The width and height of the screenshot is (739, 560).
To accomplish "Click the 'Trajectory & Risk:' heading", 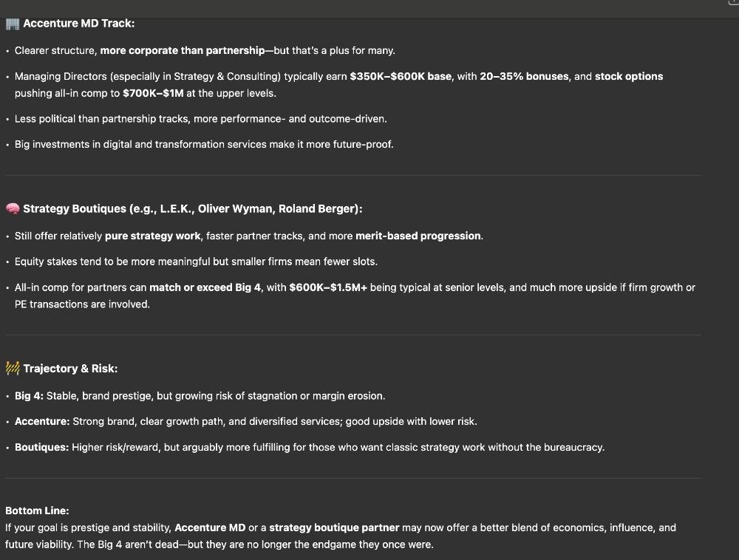I will (70, 369).
